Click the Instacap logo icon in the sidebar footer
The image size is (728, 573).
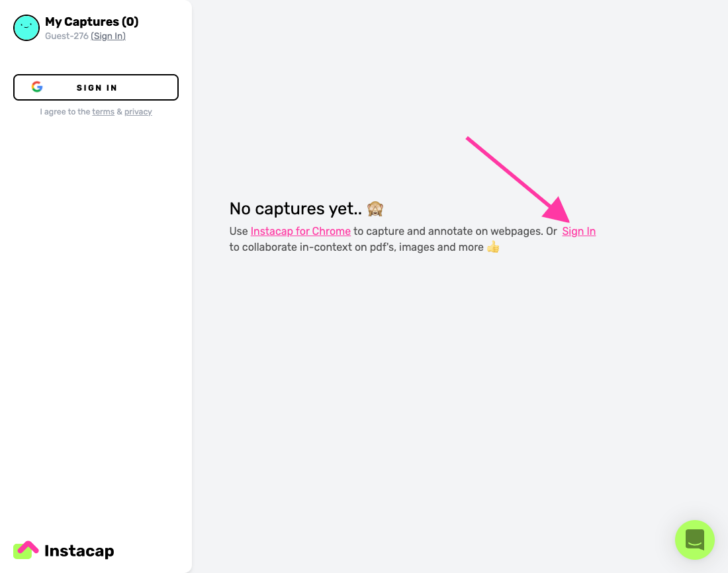[26, 551]
